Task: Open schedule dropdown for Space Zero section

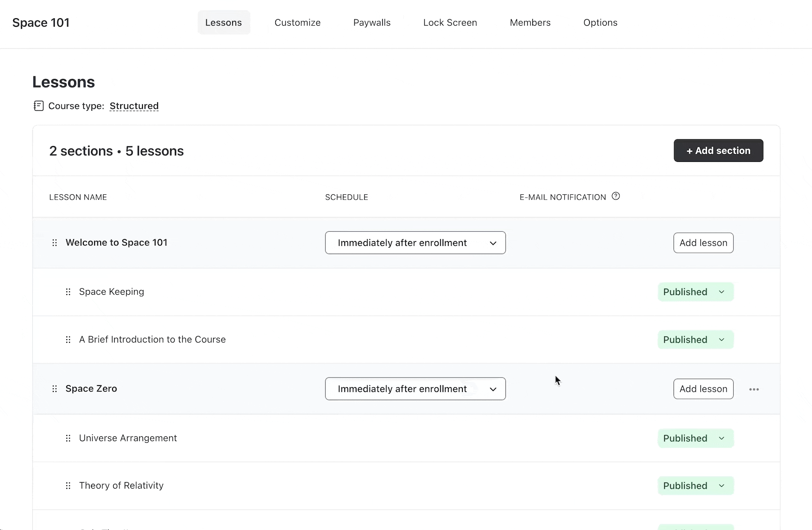Action: point(415,389)
